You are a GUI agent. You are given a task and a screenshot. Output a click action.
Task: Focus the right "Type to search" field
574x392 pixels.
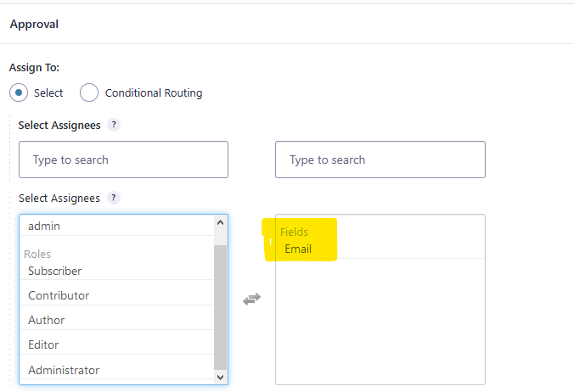pyautogui.click(x=380, y=160)
